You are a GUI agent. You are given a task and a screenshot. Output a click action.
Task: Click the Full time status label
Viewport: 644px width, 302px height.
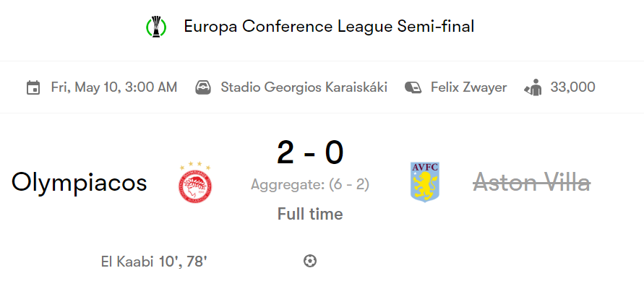(x=310, y=214)
